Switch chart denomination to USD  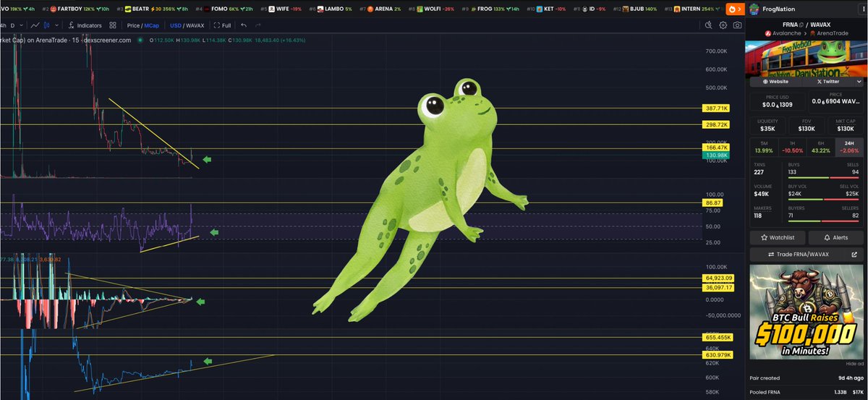[x=175, y=25]
